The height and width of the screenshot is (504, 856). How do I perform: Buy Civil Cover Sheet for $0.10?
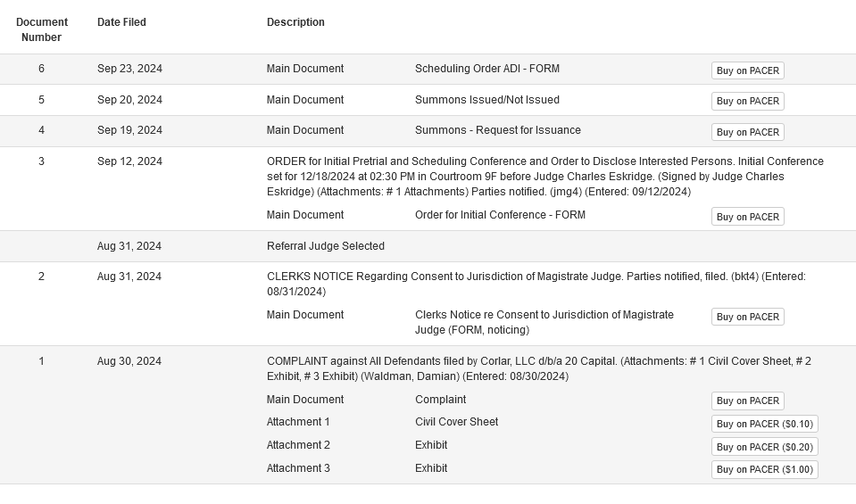coord(764,424)
